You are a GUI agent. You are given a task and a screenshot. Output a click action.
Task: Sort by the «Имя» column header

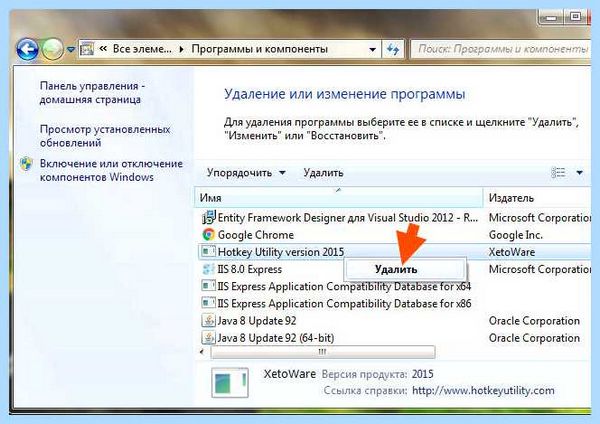(339, 198)
